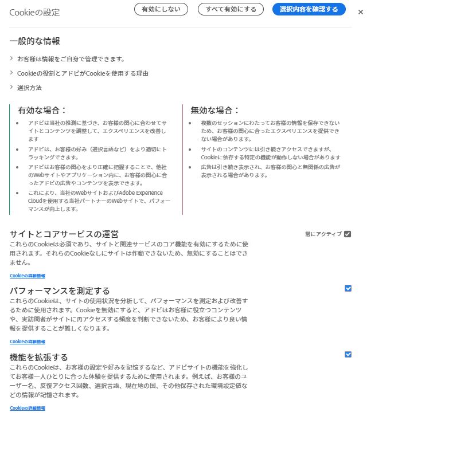
Task: Click the パフォーマンスを測定する heading
Action: (60, 291)
